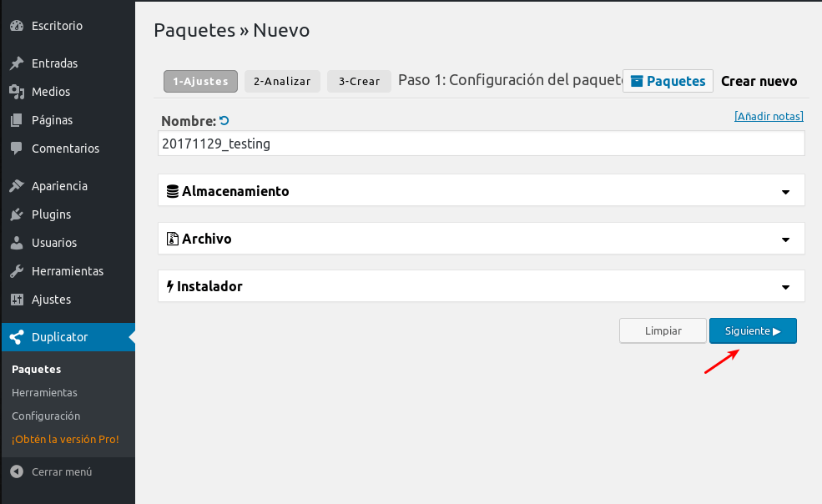Expand the Archivo section arrow
Image resolution: width=822 pixels, height=504 pixels.
coord(784,239)
